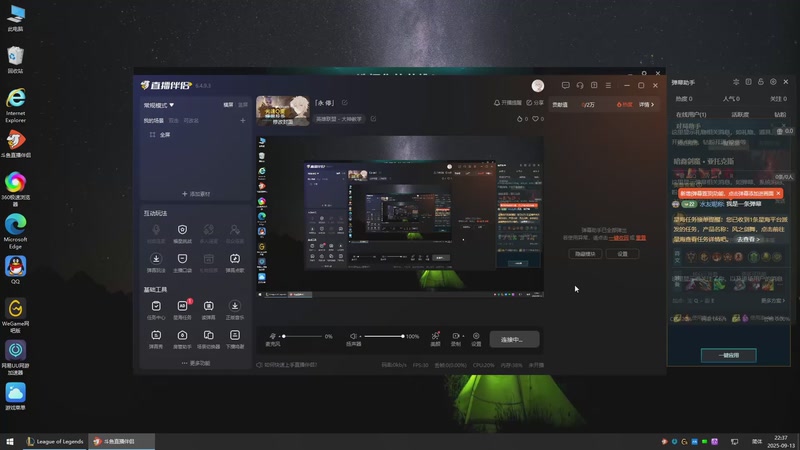Open the 弹幕玩法 download-style interactive tool

(156, 262)
